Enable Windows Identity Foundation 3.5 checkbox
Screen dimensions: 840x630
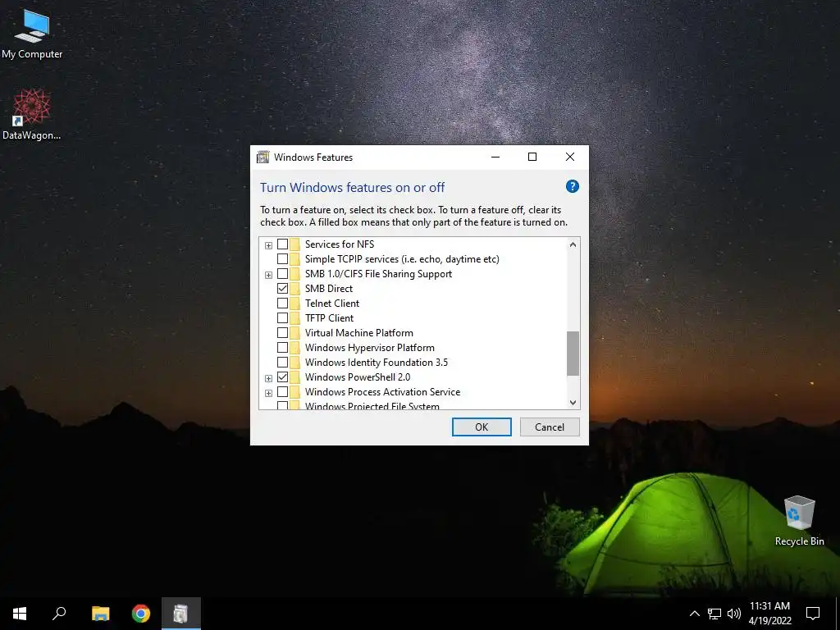282,362
